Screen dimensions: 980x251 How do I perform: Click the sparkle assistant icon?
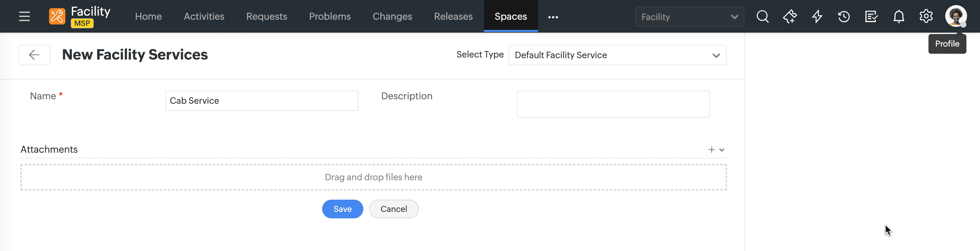790,16
